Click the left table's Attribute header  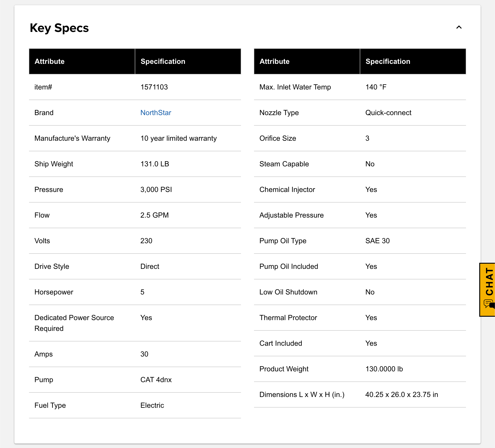coord(49,61)
